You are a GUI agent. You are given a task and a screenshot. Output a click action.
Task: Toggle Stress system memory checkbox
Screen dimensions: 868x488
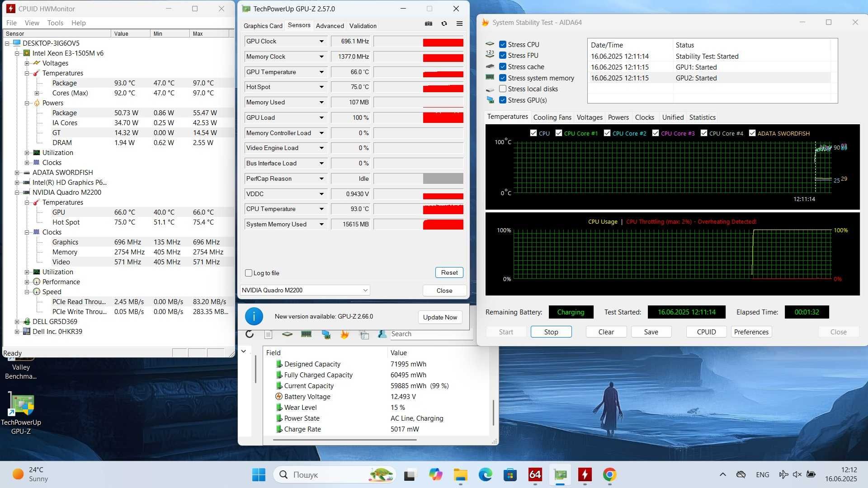point(502,78)
